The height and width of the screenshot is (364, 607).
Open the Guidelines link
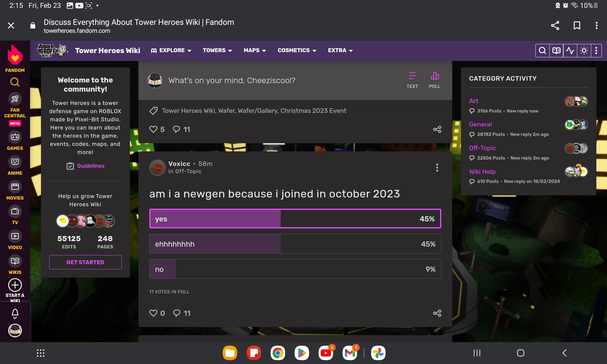(90, 166)
